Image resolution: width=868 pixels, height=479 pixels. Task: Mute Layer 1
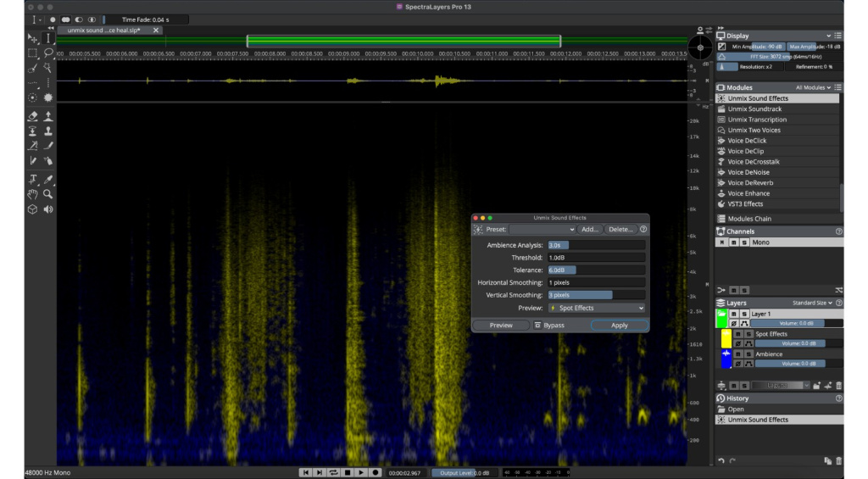tap(733, 314)
